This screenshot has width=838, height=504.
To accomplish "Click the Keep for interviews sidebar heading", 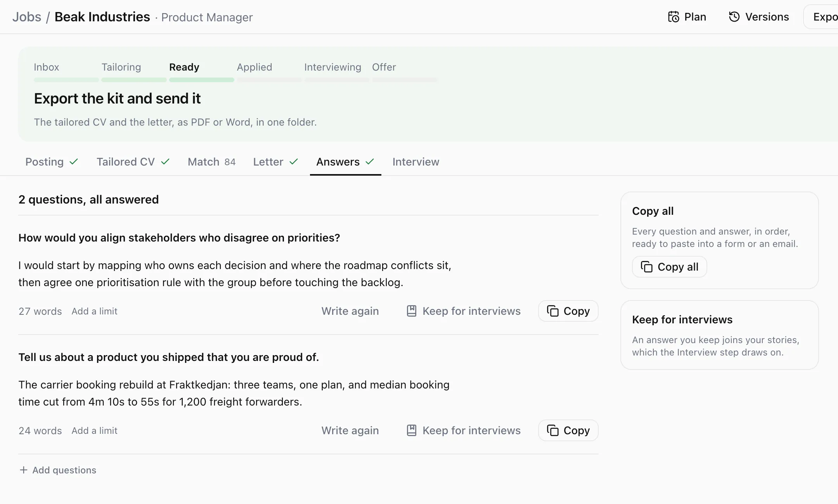I will pyautogui.click(x=682, y=319).
